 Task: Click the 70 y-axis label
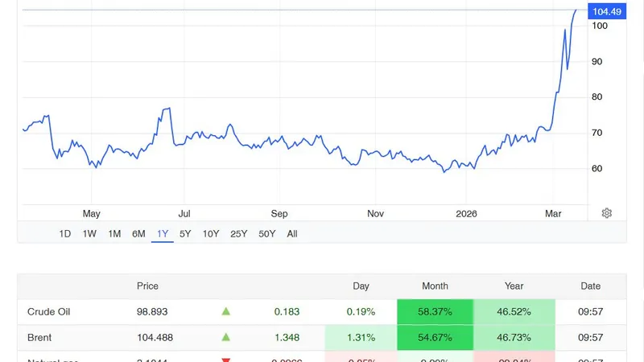point(597,133)
